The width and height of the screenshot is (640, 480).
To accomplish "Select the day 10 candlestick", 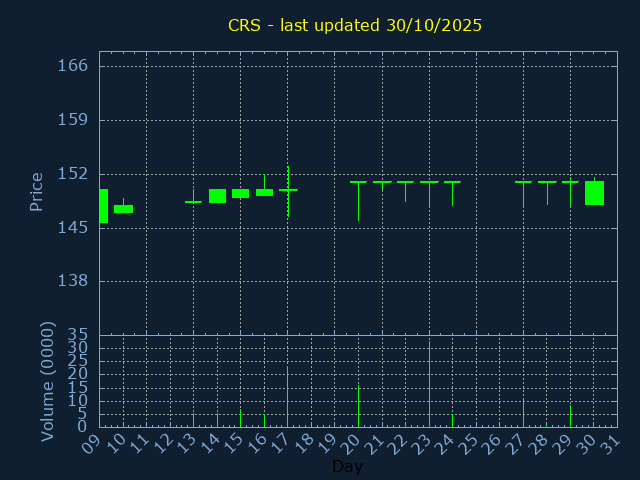I will tap(123, 209).
